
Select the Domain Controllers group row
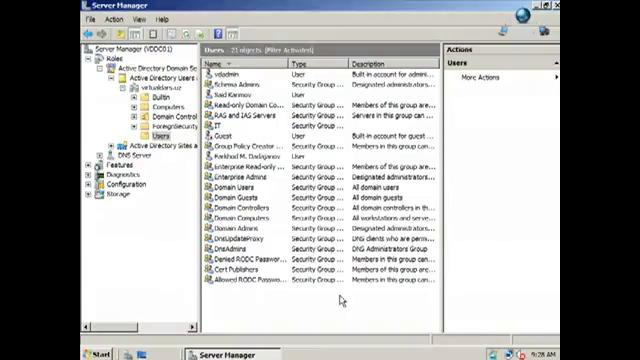pos(321,207)
